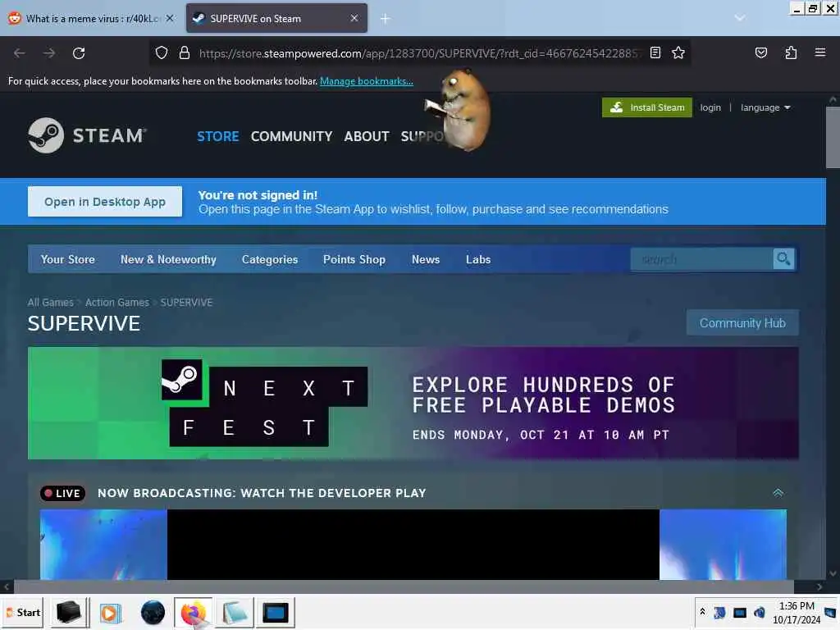
Task: Expand the list all tabs chevron
Action: coord(739,18)
